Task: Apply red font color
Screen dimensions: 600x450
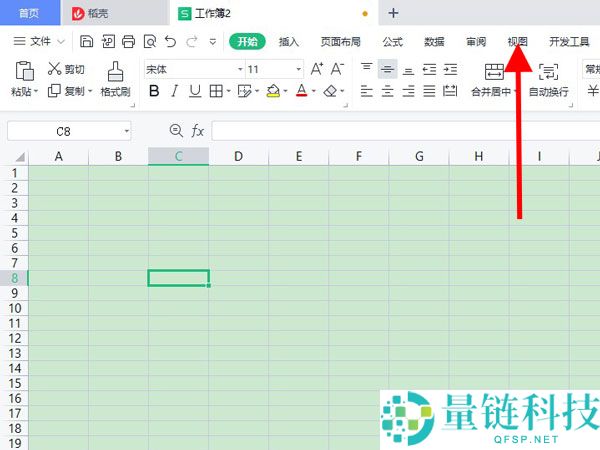Action: click(302, 91)
